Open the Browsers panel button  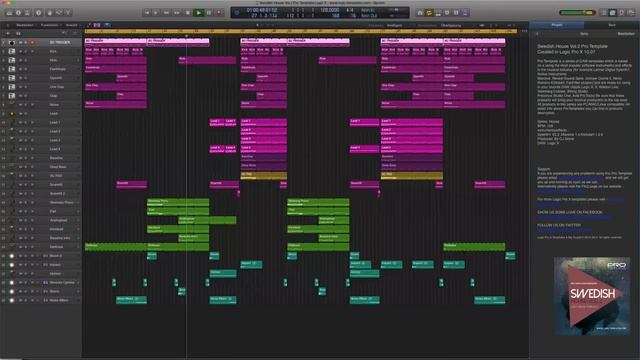click(x=631, y=13)
